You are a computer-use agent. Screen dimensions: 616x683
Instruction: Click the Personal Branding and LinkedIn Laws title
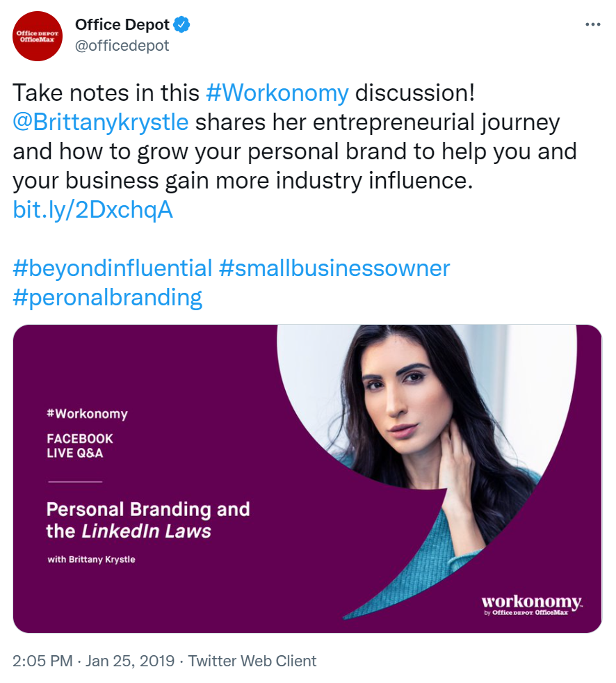pyautogui.click(x=148, y=520)
